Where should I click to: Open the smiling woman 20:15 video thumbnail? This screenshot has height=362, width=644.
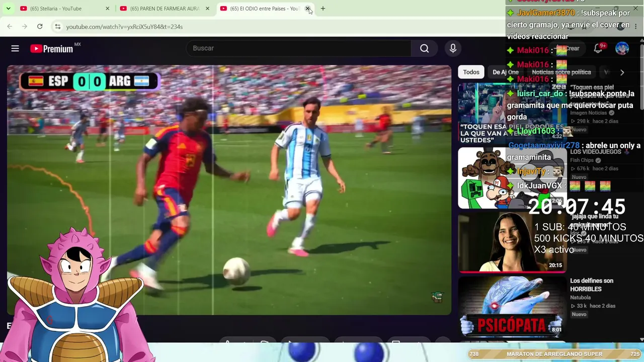pos(512,242)
